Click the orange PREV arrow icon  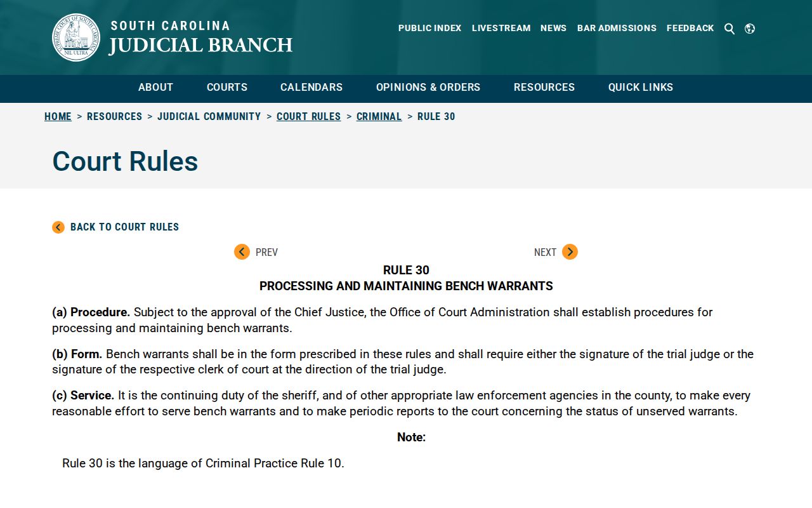242,252
